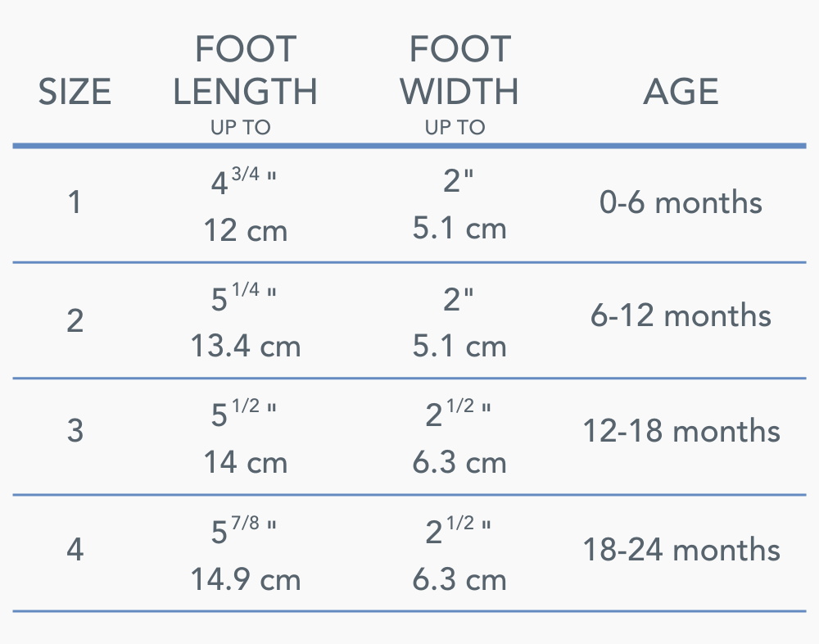Click the SIZE column header
This screenshot has height=644, width=819.
click(x=75, y=93)
